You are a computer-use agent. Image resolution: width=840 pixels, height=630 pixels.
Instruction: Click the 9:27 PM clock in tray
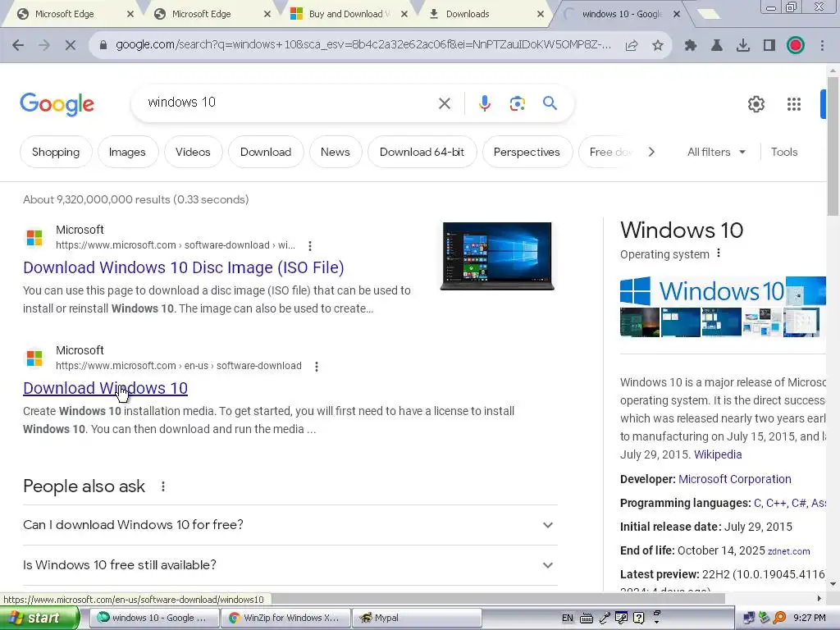810,619
